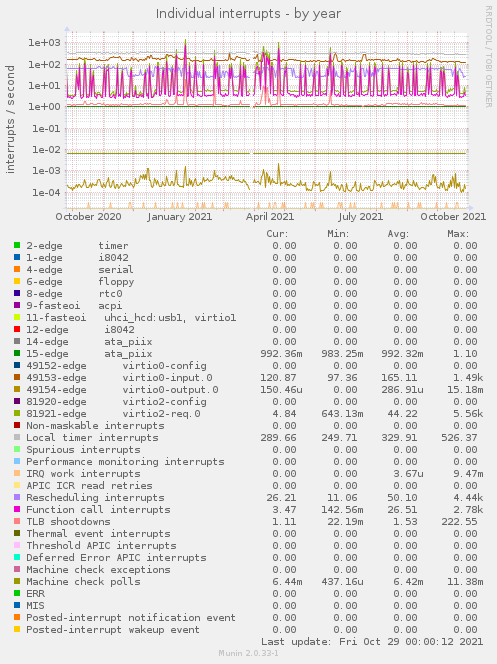Click the Last update timestamp text
Screen dimensions: 497x664
click(372, 642)
